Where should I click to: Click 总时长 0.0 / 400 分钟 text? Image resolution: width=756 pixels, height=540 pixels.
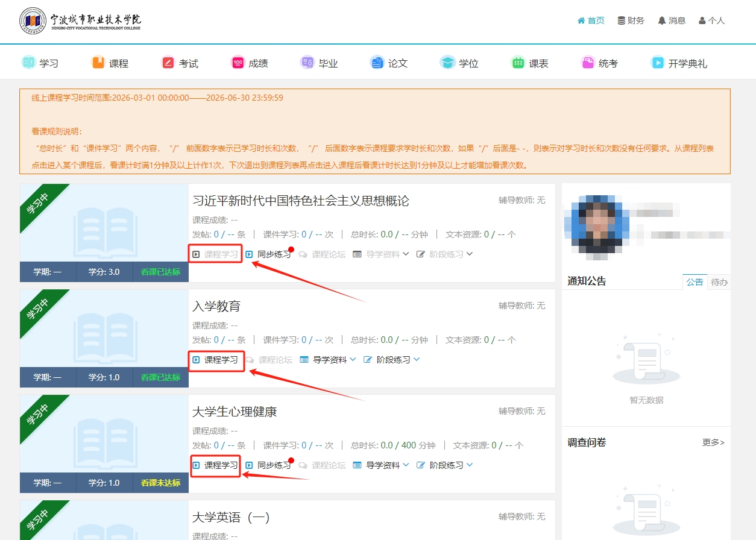point(393,445)
